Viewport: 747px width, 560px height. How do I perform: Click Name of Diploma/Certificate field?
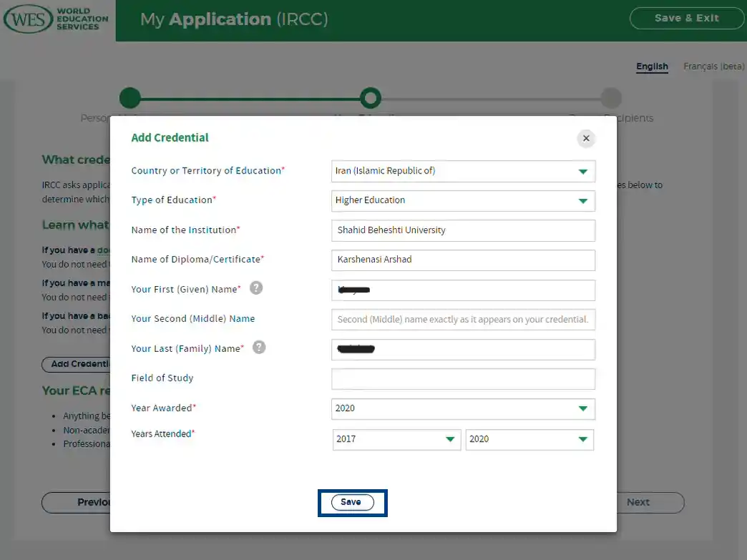coord(463,260)
